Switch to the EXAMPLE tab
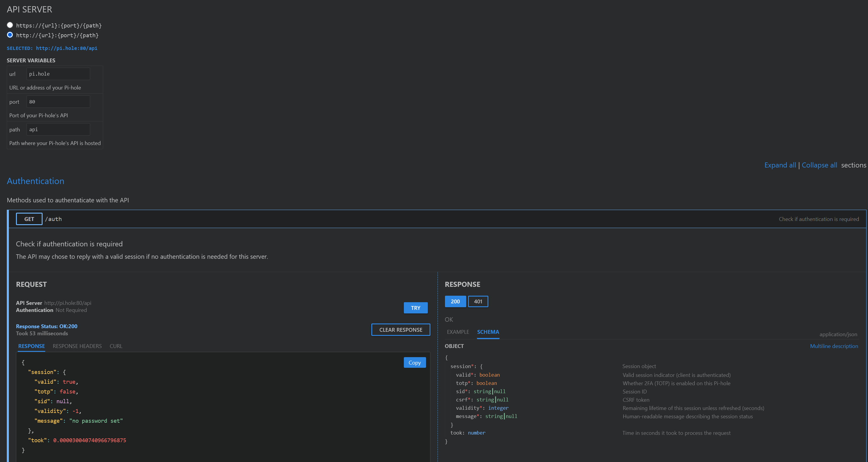The image size is (868, 462). pyautogui.click(x=458, y=332)
